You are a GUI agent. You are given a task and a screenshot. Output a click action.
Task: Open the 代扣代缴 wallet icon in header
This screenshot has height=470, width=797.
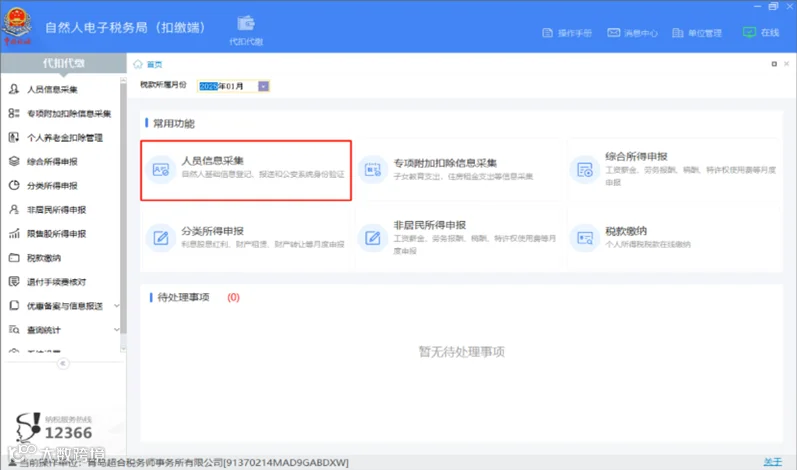coord(246,23)
